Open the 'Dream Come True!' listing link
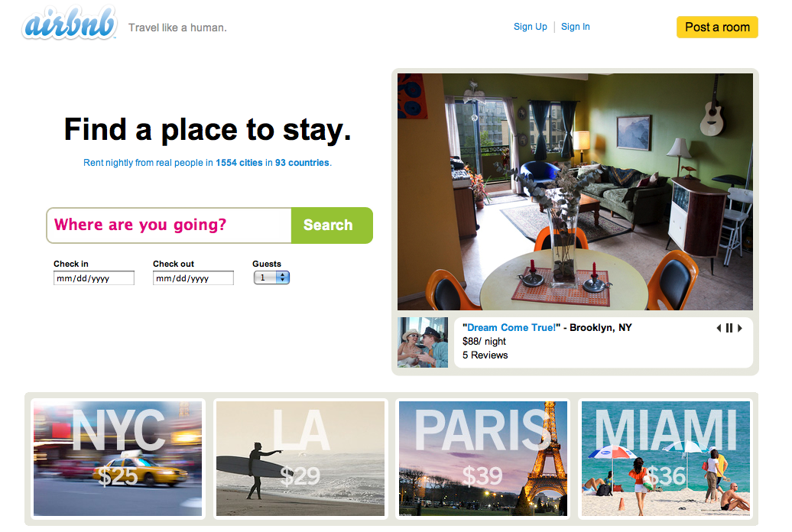 click(x=511, y=327)
